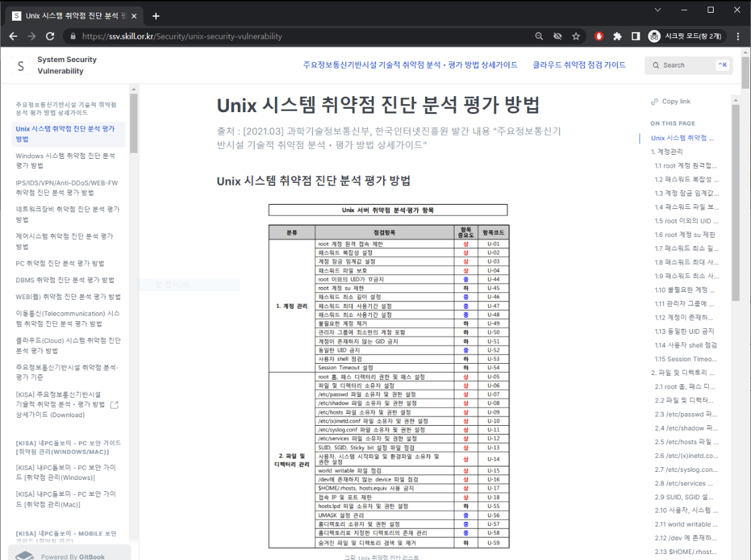
Task: Click the external link icon beside KISA download
Action: click(x=114, y=404)
